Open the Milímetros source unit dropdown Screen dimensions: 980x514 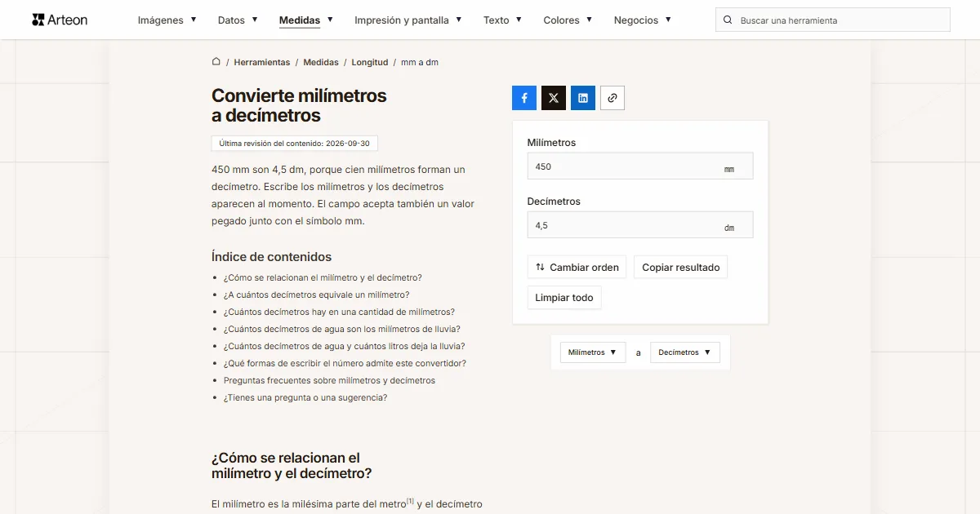(593, 352)
